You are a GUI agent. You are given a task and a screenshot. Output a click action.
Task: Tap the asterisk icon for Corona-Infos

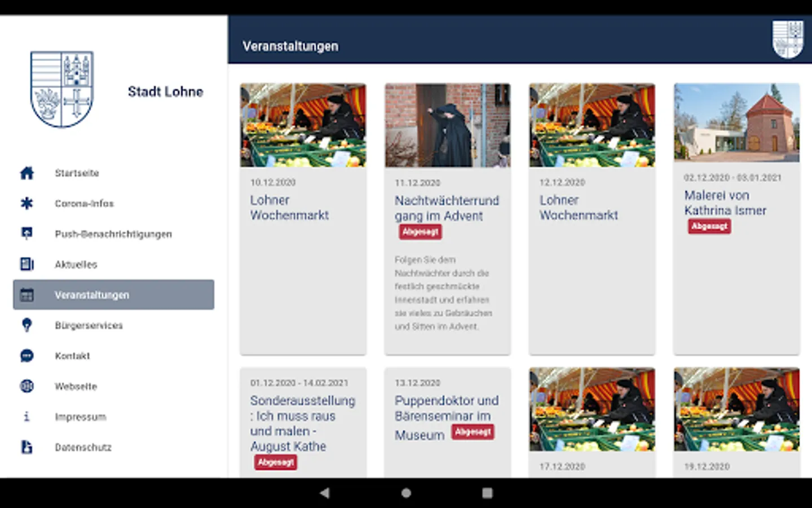coord(27,203)
